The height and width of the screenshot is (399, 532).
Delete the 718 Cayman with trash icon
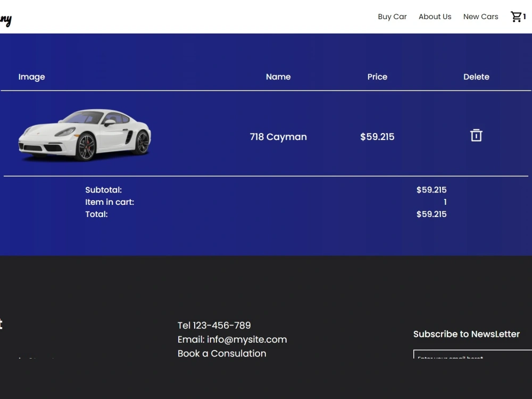tap(476, 135)
